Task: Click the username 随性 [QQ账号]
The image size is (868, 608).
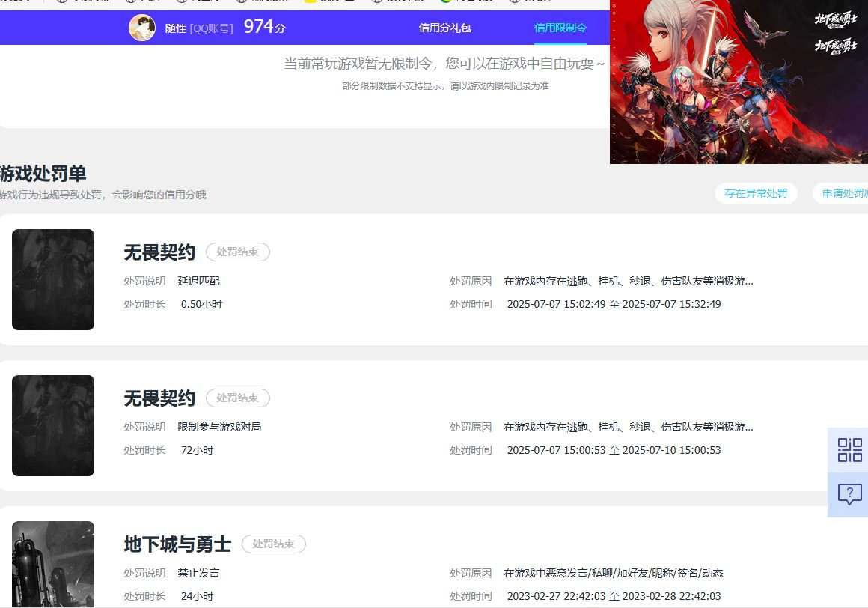Action: (x=199, y=28)
